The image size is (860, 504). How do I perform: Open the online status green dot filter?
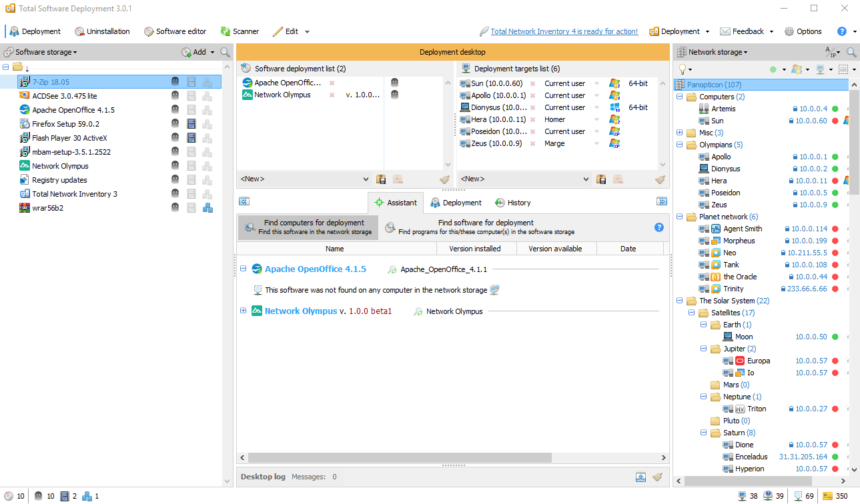pyautogui.click(x=777, y=69)
